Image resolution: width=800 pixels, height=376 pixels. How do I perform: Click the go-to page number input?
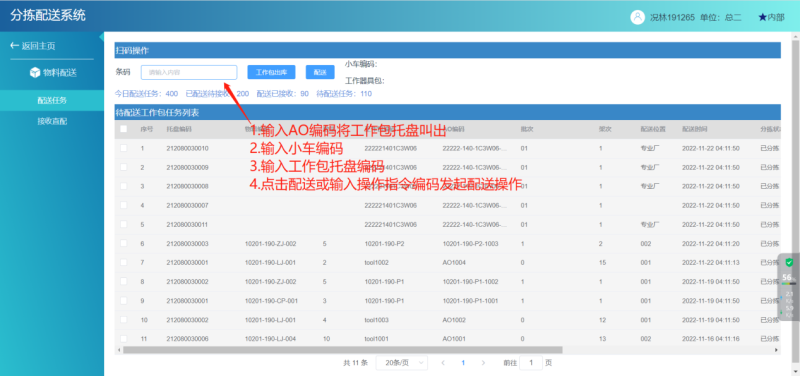pos(532,363)
